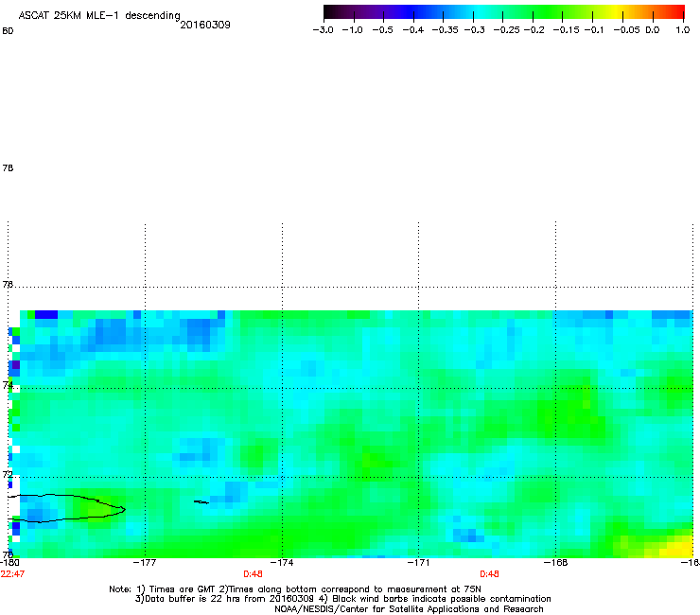Click the '78' latitude label on the left axis

click(x=8, y=167)
